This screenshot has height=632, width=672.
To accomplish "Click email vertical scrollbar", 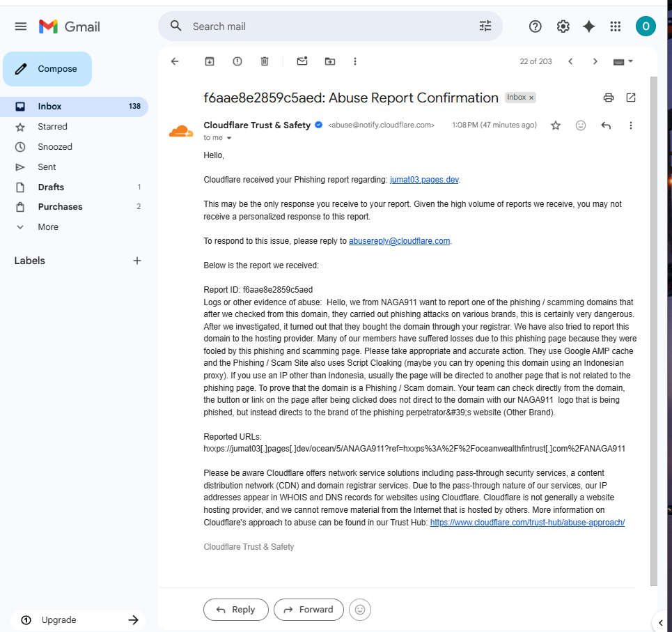I will pos(654,331).
